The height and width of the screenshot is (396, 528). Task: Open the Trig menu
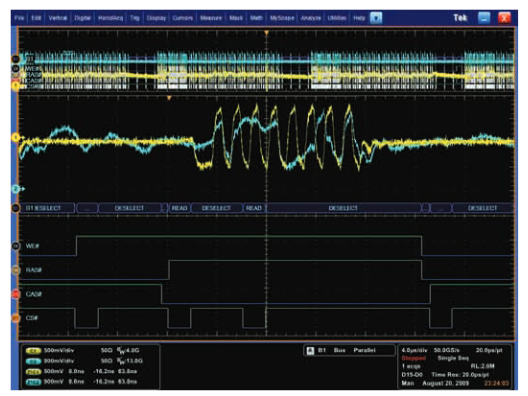pos(135,18)
